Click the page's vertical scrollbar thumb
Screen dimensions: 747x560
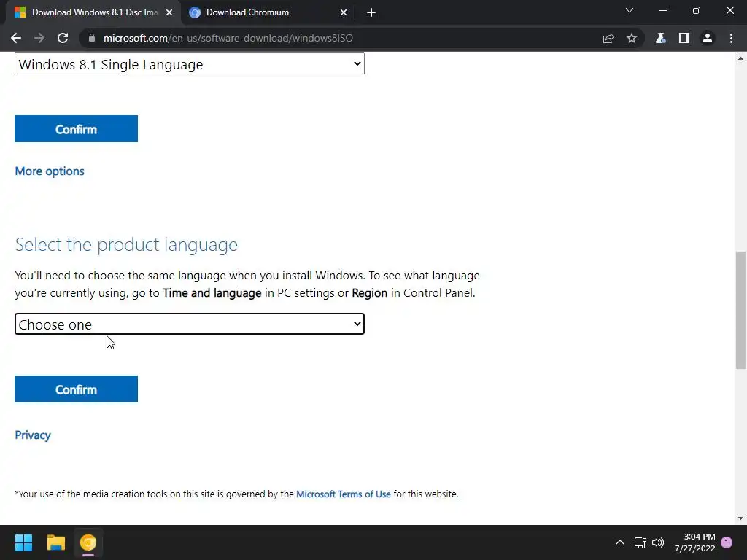(x=740, y=310)
